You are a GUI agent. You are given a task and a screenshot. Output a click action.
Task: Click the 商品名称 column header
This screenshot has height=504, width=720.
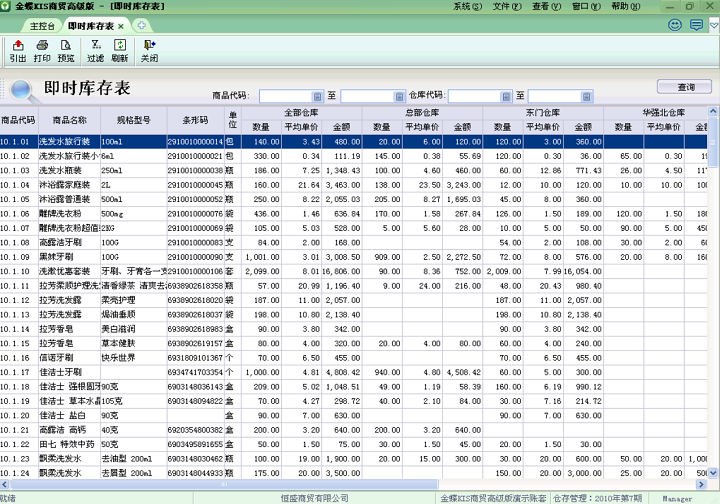pyautogui.click(x=69, y=120)
